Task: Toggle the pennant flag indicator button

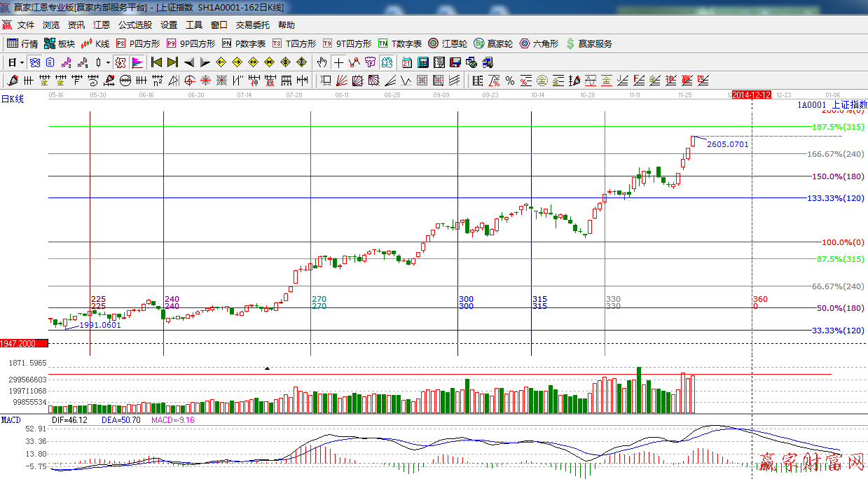Action: pyautogui.click(x=137, y=62)
